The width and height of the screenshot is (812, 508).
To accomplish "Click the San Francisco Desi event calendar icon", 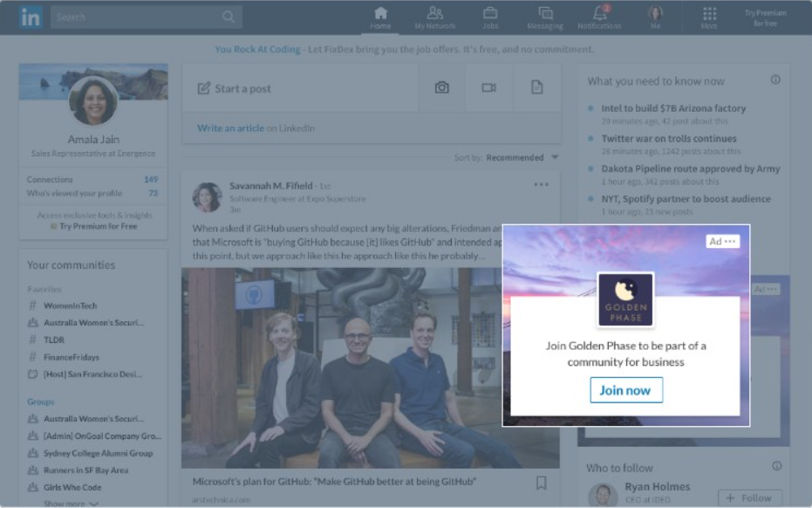I will tap(32, 374).
